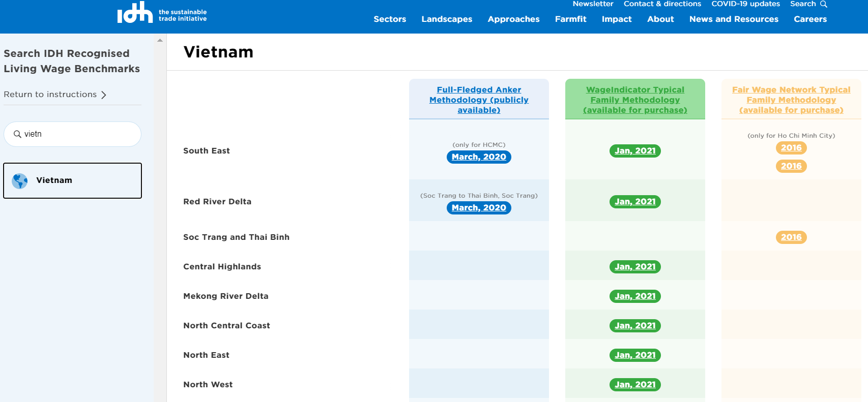868x402 pixels.
Task: Click the North Central Coast row label
Action: [x=226, y=326]
